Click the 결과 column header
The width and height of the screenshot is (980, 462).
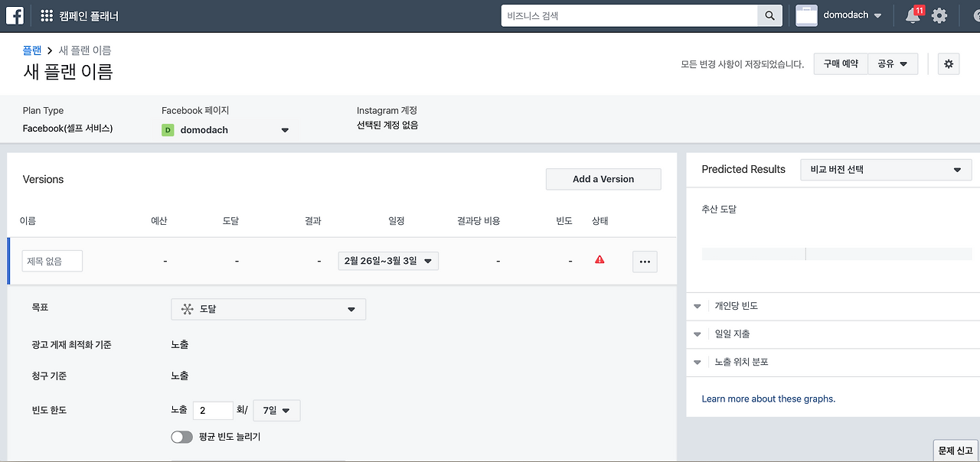(x=312, y=221)
